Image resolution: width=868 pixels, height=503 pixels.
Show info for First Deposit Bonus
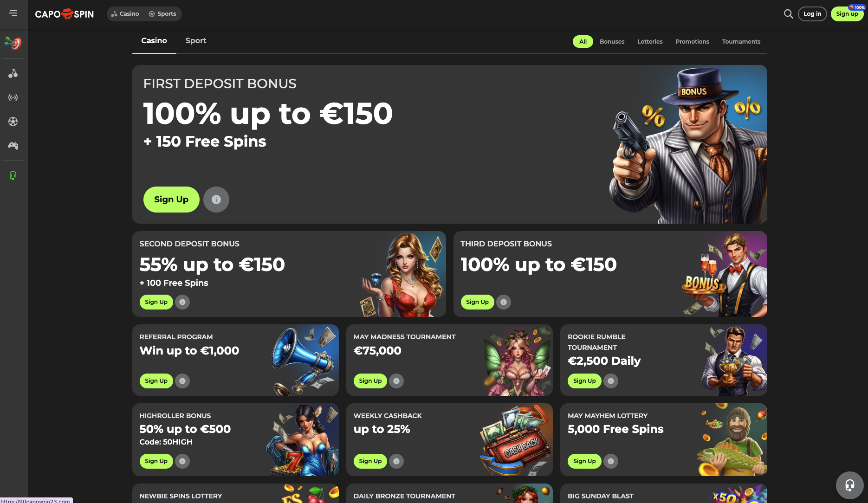coord(216,200)
